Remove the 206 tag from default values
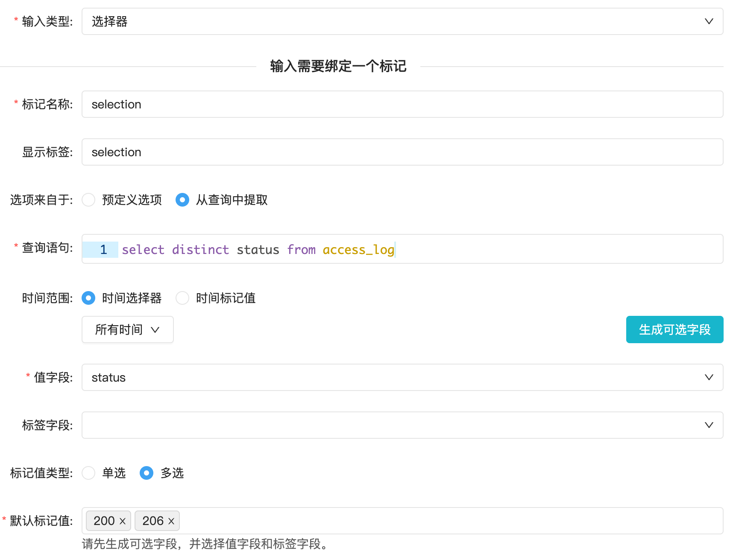 click(171, 521)
